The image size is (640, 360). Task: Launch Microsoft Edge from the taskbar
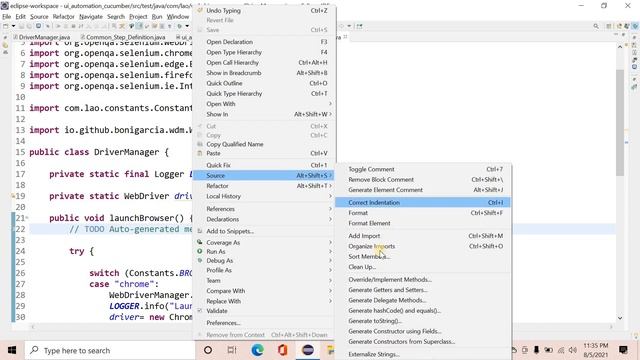(x=257, y=350)
